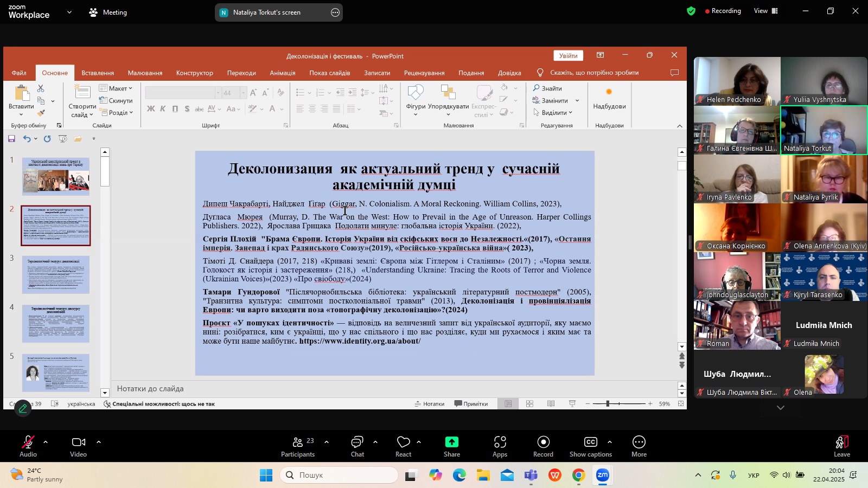Click the Leave meeting icon
The image size is (868, 488).
pyautogui.click(x=841, y=442)
